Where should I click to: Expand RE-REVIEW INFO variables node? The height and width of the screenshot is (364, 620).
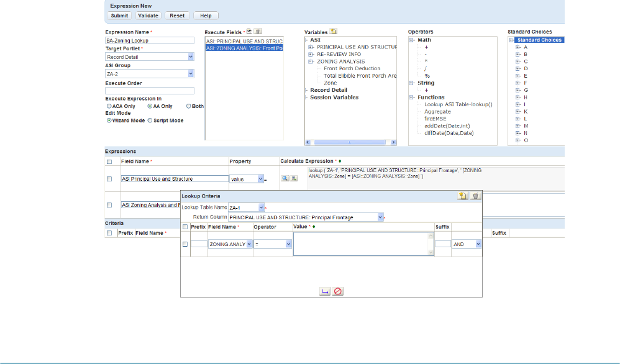311,54
